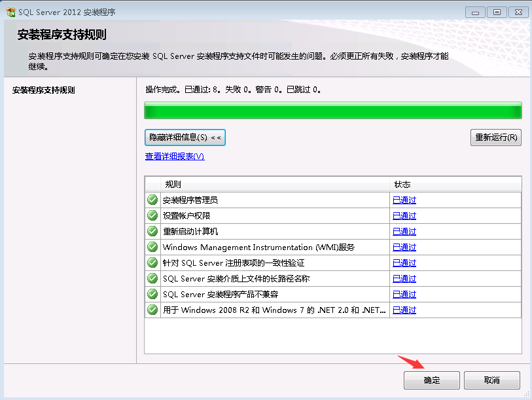The height and width of the screenshot is (400, 532).
Task: Open the 查看详细报表(V) link
Action: [175, 156]
